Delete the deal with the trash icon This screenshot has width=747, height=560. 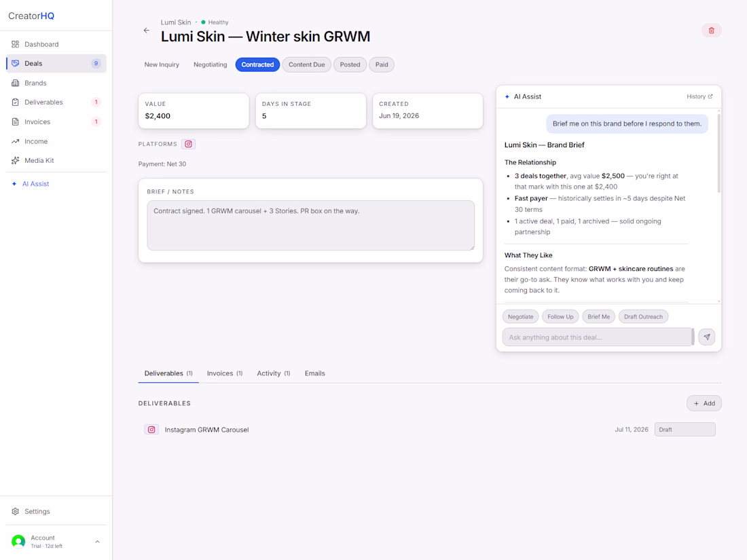click(711, 31)
